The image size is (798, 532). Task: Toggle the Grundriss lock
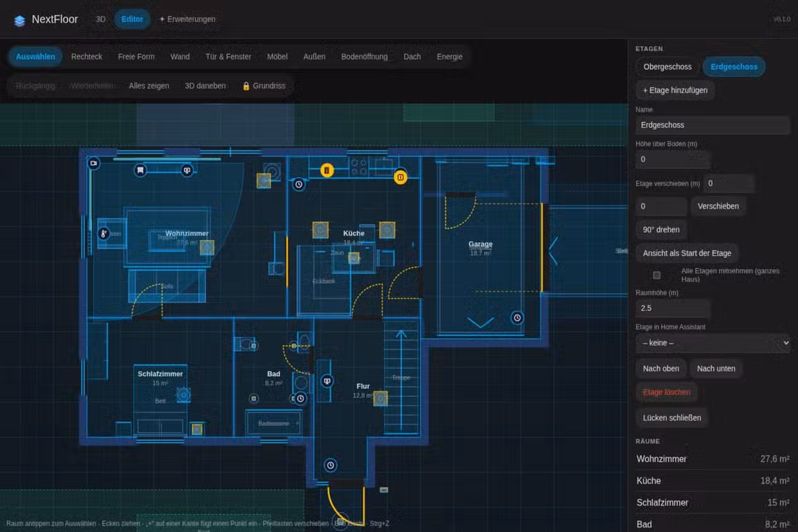point(263,86)
